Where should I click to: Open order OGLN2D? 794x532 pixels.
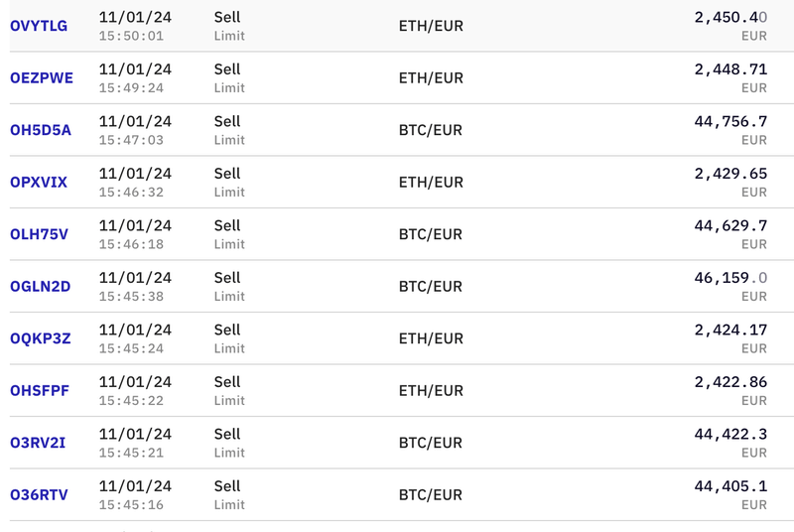(41, 287)
